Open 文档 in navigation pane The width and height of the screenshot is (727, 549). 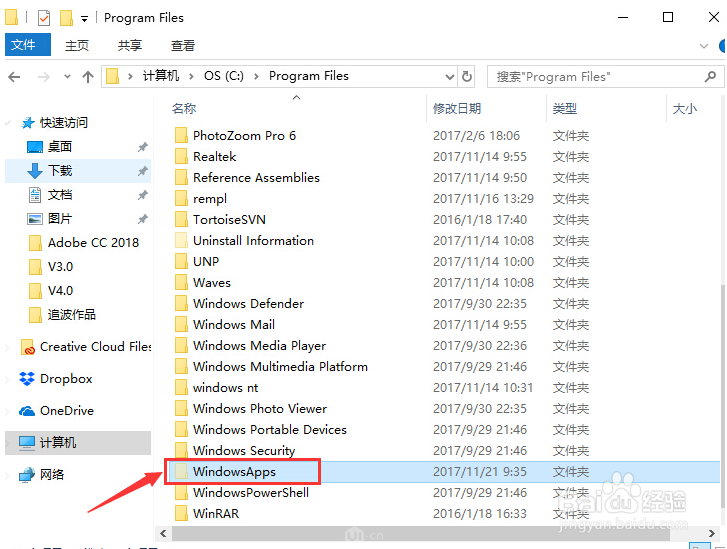60,195
